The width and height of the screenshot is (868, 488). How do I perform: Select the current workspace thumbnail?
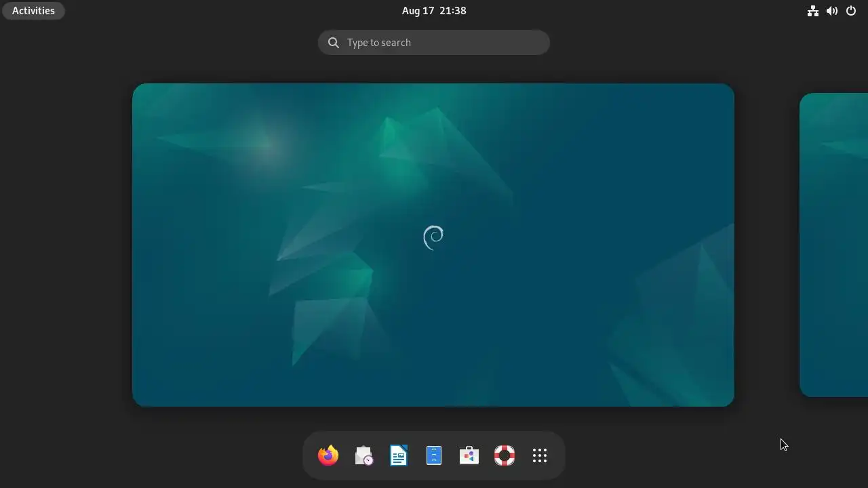(433, 245)
